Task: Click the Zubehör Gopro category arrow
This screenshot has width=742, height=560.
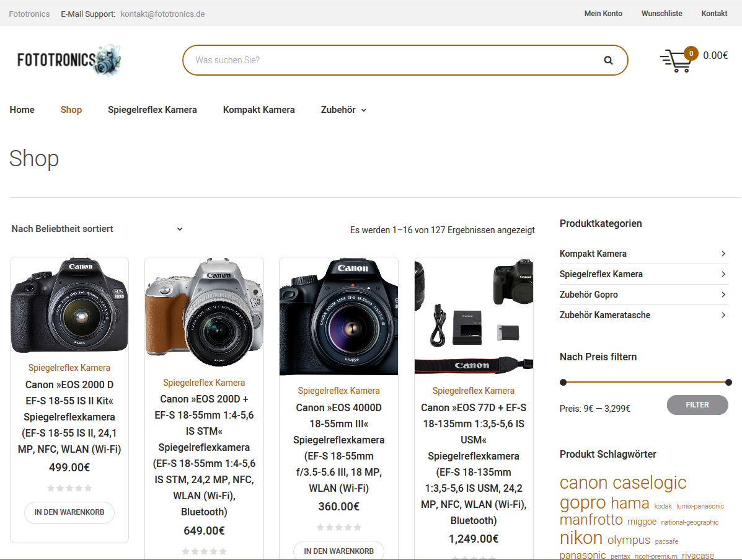Action: (x=723, y=295)
